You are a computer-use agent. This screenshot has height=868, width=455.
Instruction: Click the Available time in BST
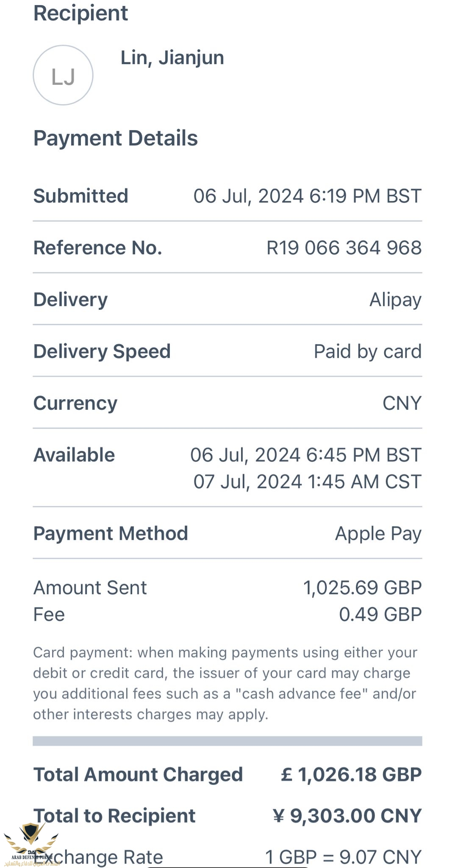(305, 455)
